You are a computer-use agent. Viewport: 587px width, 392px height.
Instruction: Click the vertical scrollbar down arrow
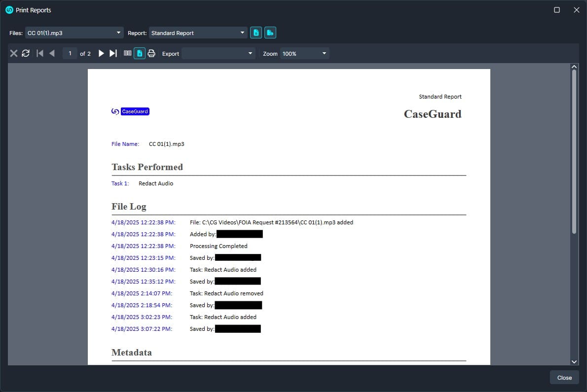pos(574,361)
